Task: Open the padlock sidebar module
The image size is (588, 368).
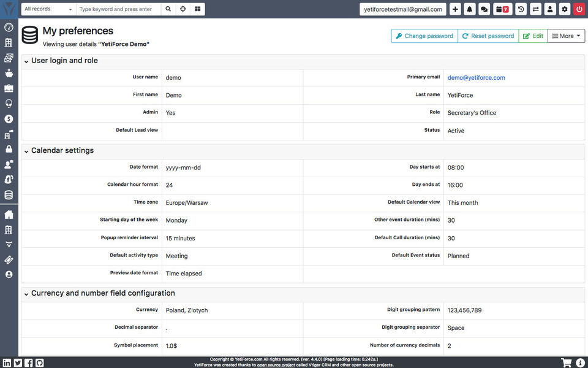Action: pyautogui.click(x=9, y=149)
